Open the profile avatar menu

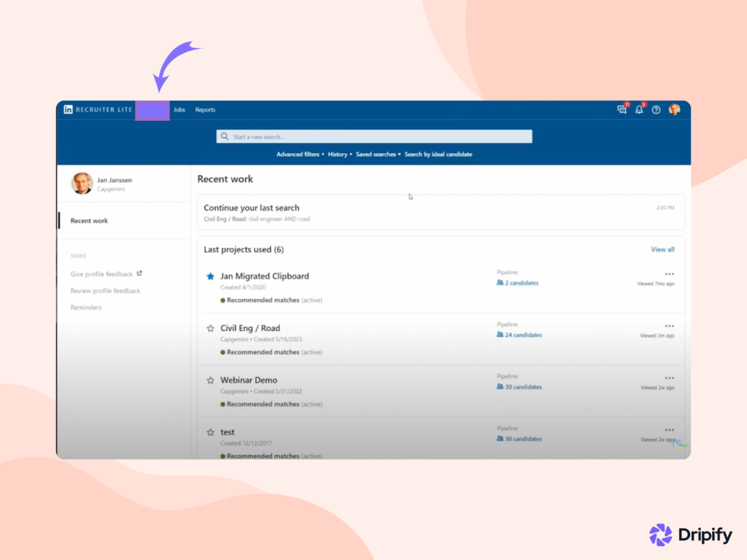pyautogui.click(x=673, y=109)
